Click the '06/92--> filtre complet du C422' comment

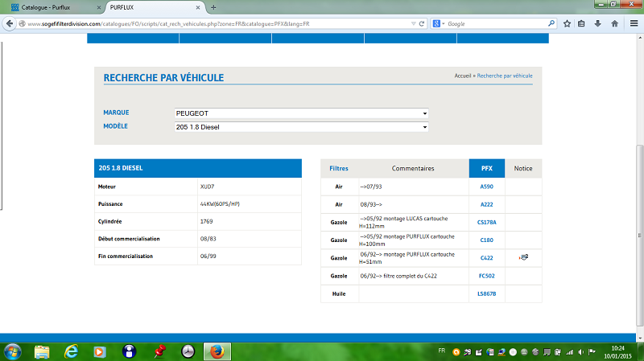pyautogui.click(x=398, y=276)
